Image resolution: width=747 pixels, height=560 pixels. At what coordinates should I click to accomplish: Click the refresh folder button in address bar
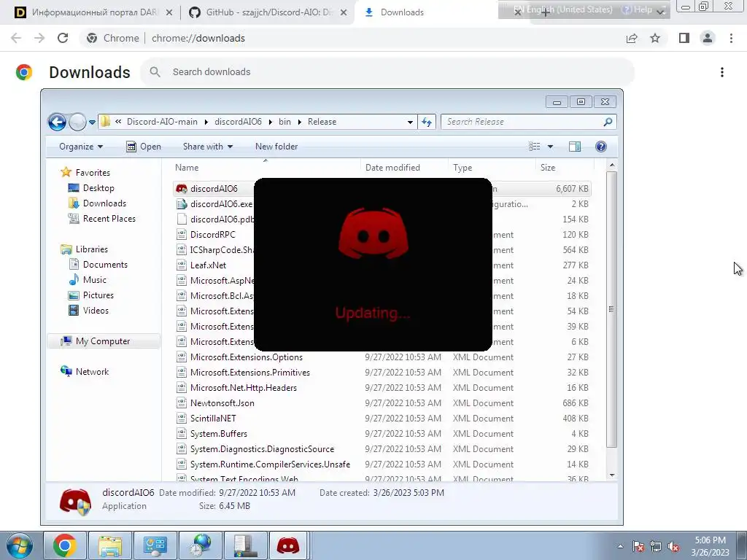[x=426, y=122]
